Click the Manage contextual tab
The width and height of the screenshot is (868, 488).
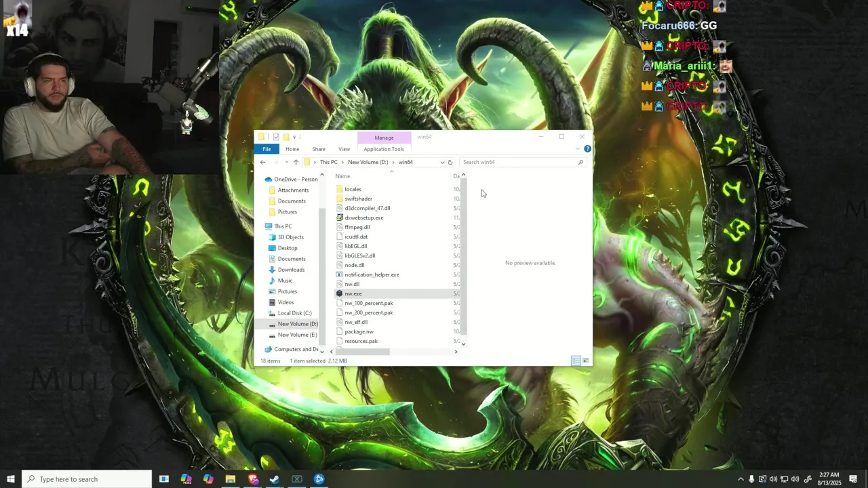click(x=384, y=138)
